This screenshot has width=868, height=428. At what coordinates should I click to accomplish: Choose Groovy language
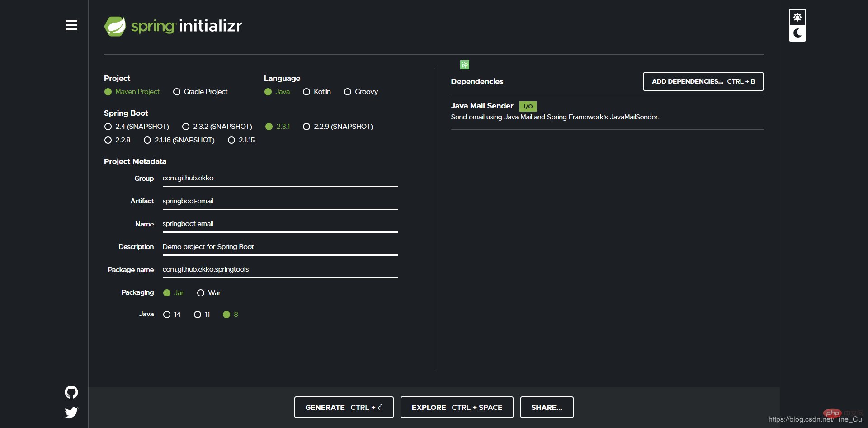click(x=361, y=92)
